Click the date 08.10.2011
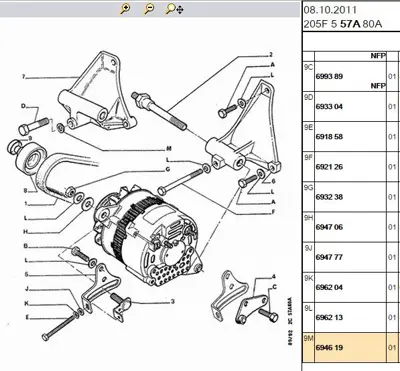Image resolution: width=400 pixels, height=371 pixels. 330,10
